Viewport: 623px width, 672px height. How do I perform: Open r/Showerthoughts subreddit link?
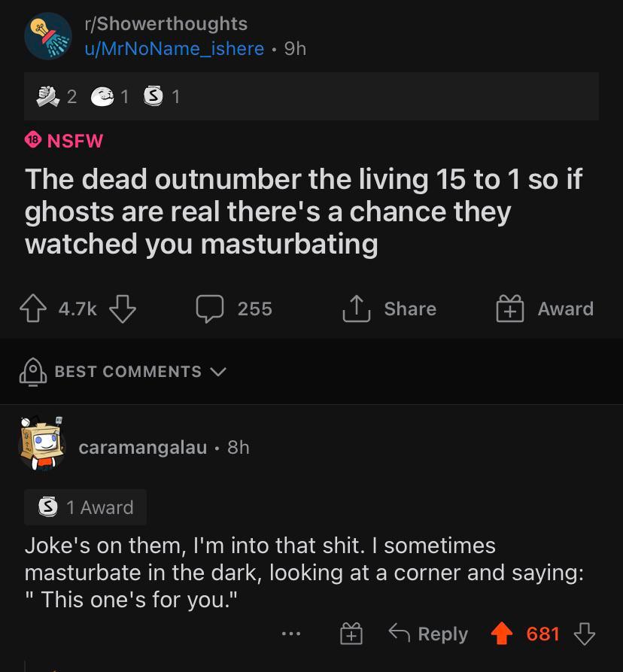(166, 24)
